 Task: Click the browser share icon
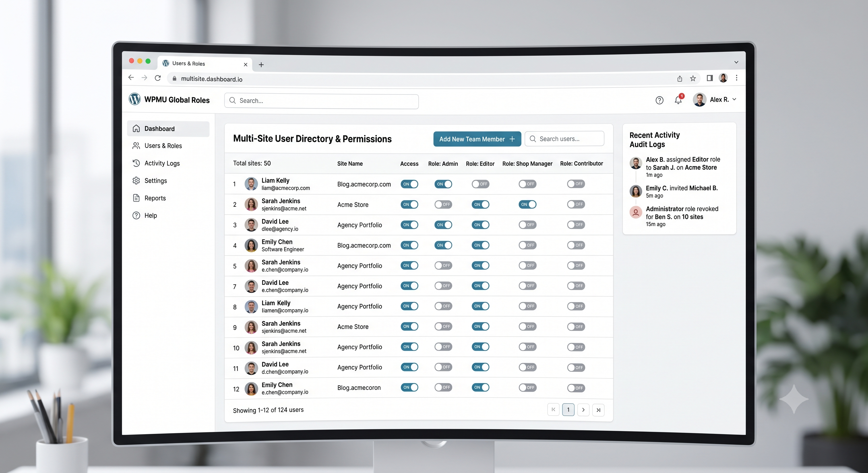pos(680,79)
